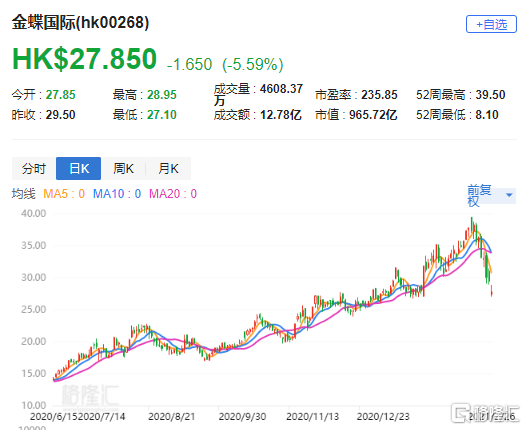Viewport: 526px width, 430px height.
Task: Click the 市盈率 value 235.85
Action: (x=379, y=95)
